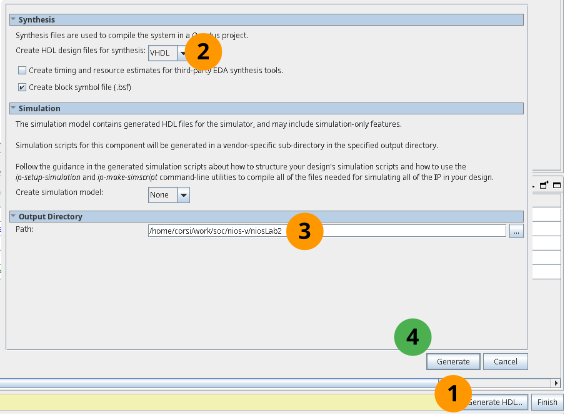Collapse the Simulation section triangle
This screenshot has height=414, width=564.
pos(13,108)
